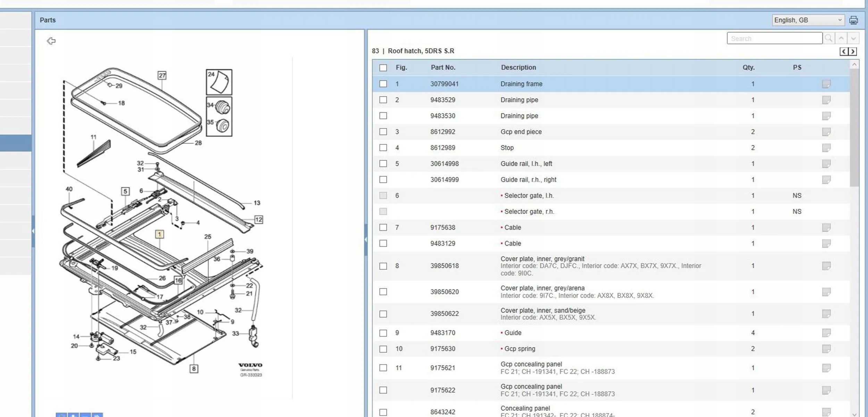Open the note icon for Gcp end piece
Image resolution: width=868 pixels, height=417 pixels.
pos(826,132)
